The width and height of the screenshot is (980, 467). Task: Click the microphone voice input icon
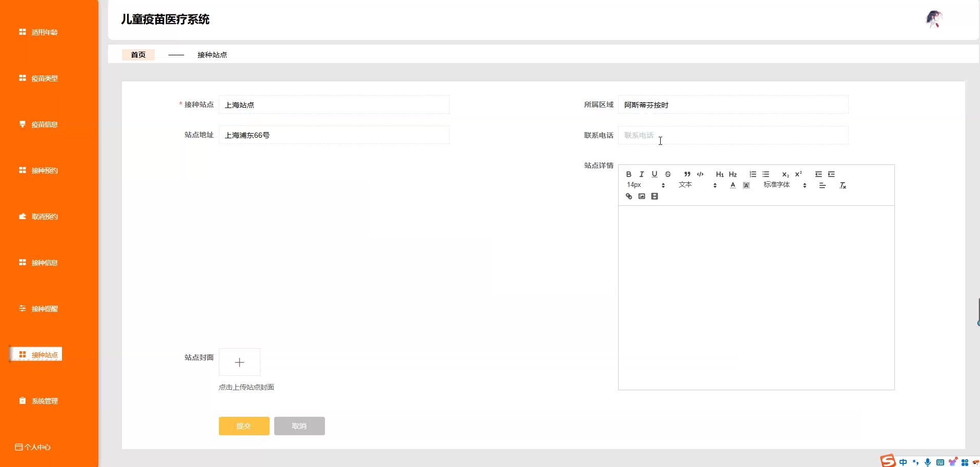point(928,462)
